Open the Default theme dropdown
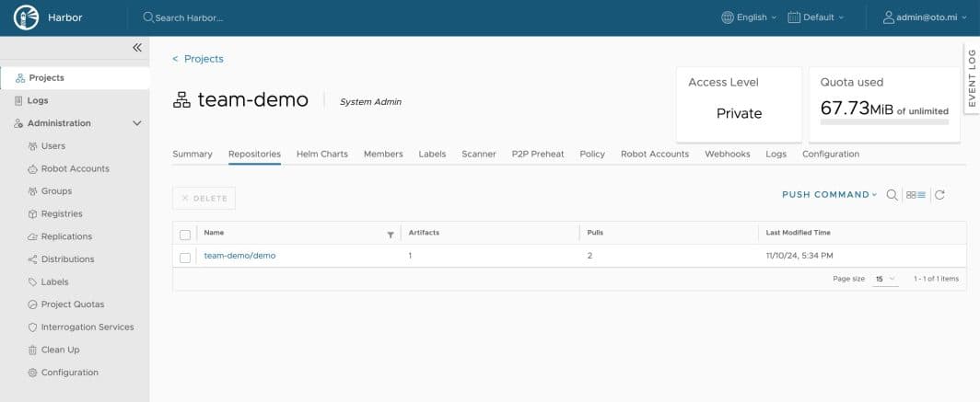980x402 pixels. tap(816, 17)
